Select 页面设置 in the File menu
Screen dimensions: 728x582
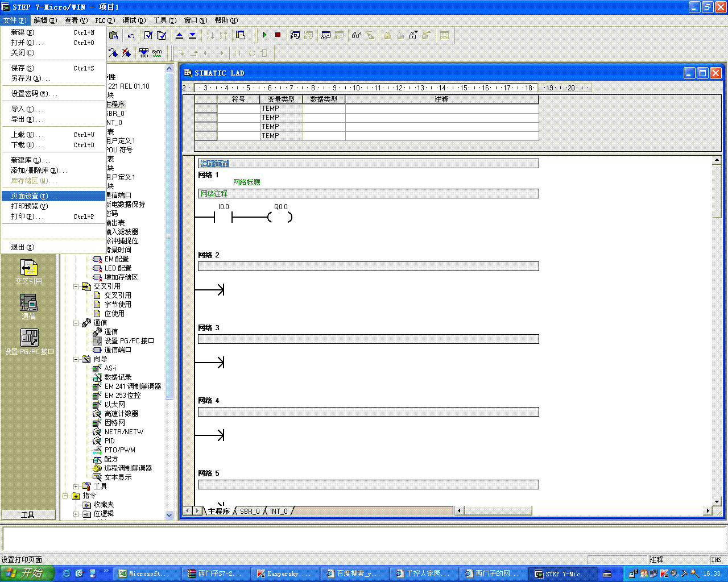(x=34, y=196)
